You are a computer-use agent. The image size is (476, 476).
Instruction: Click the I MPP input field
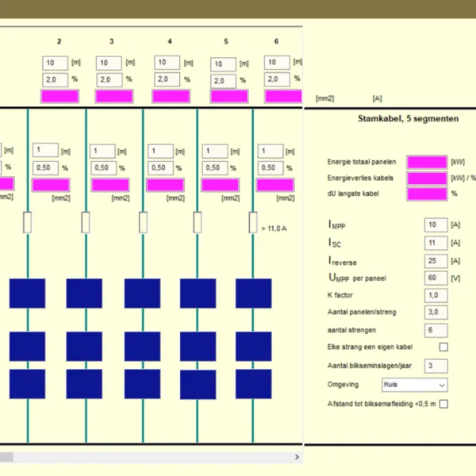[436, 225]
